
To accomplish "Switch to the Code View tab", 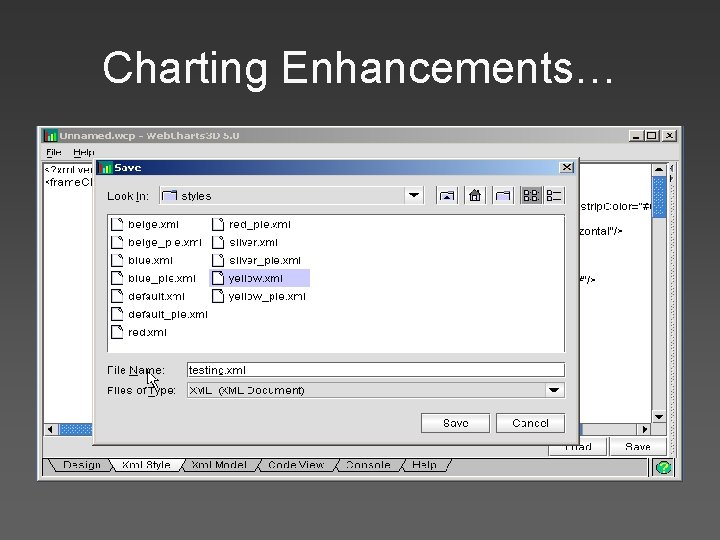I will click(x=296, y=465).
